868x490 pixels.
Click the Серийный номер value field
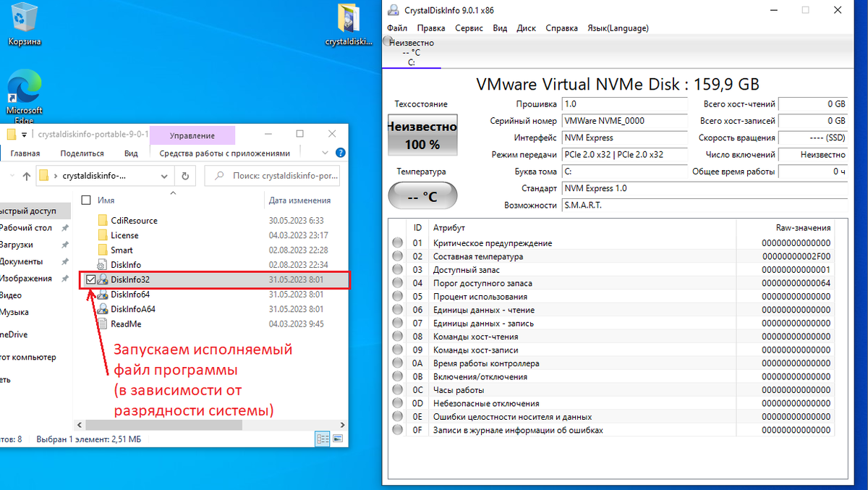click(x=624, y=121)
